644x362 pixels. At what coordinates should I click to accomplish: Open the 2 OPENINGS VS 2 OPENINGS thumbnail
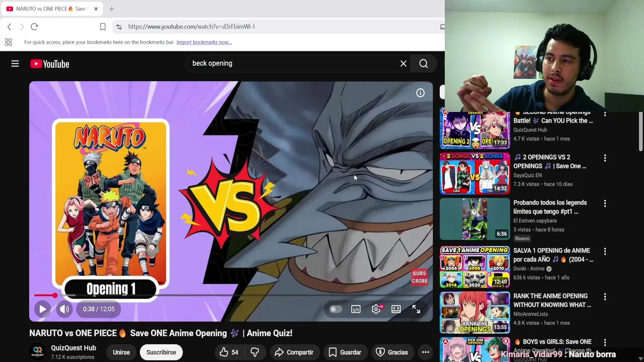(474, 174)
